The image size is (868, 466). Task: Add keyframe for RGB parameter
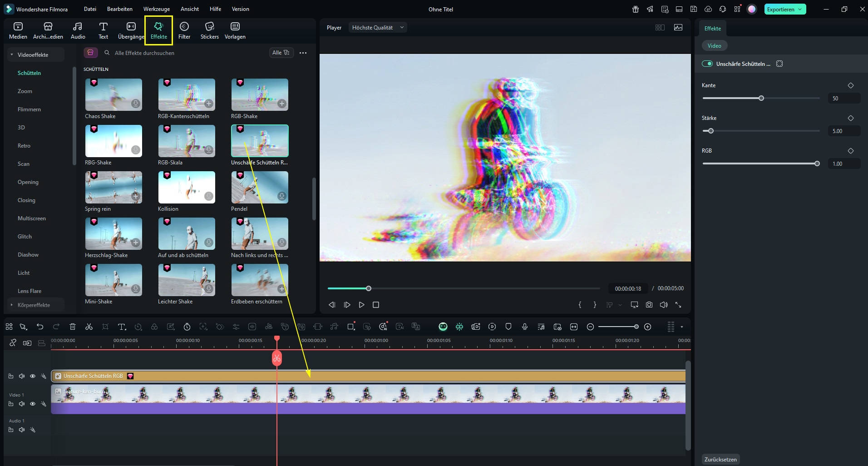pos(851,151)
